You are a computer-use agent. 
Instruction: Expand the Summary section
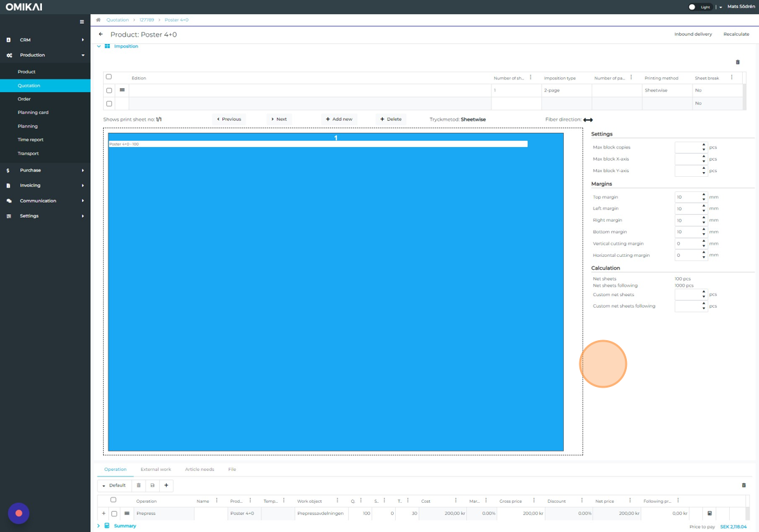[x=98, y=526]
